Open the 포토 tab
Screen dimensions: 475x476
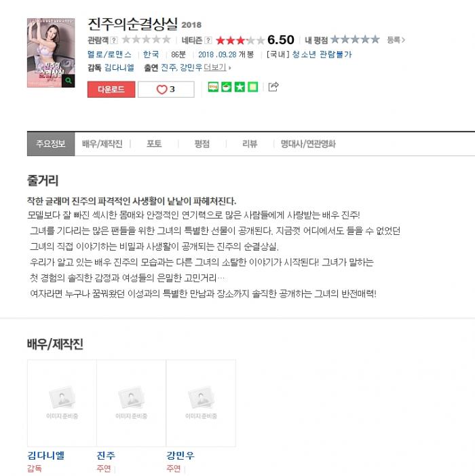click(154, 144)
